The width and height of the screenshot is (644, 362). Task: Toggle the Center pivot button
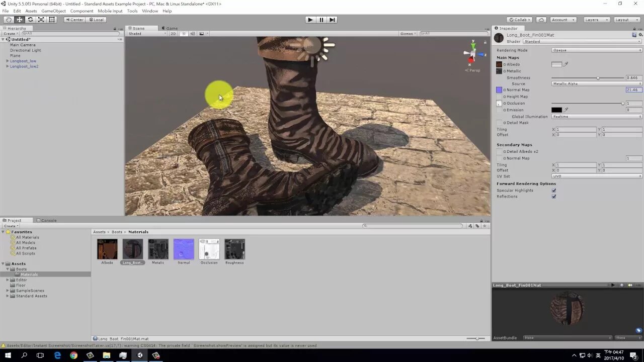(x=74, y=20)
